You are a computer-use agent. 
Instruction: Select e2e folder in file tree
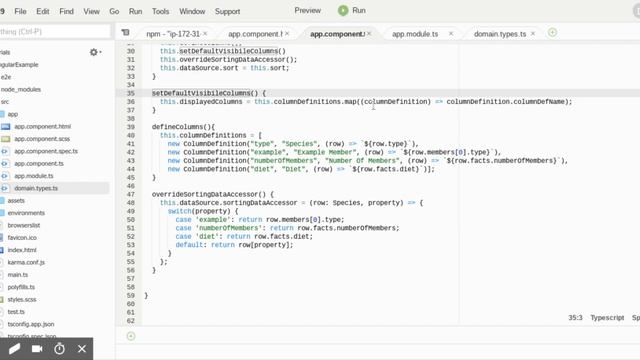coord(6,77)
